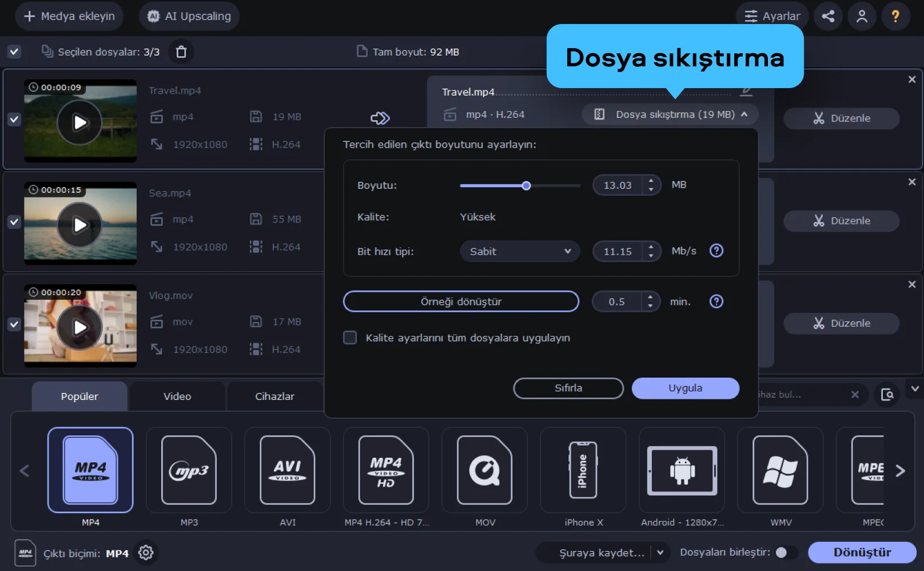Select the iPhone X preset icon

[x=583, y=470]
